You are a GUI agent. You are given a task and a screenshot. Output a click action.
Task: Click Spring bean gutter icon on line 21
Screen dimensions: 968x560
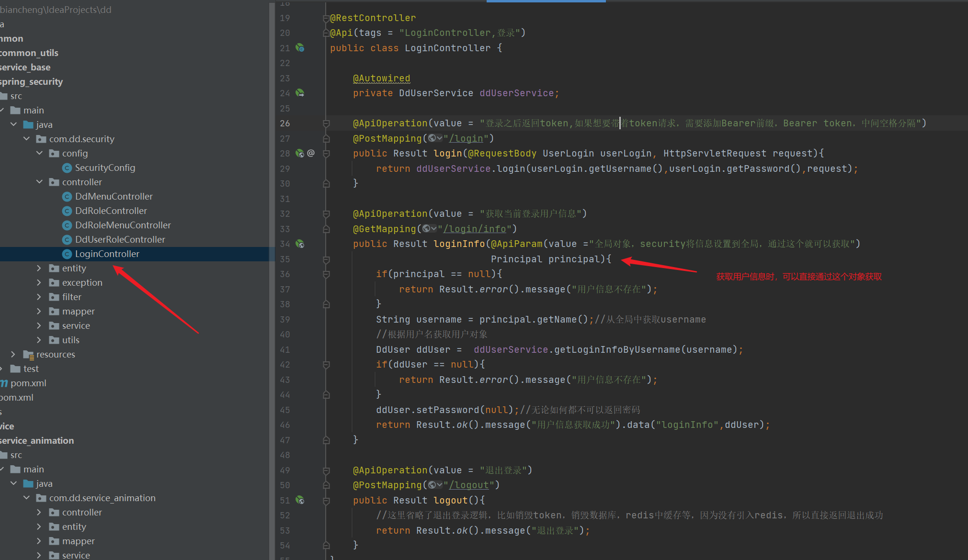point(300,48)
